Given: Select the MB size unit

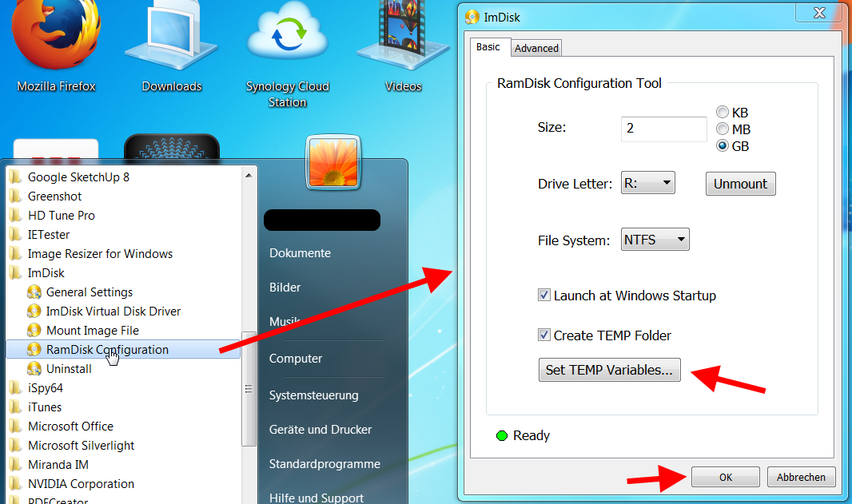Looking at the screenshot, I should [723, 129].
